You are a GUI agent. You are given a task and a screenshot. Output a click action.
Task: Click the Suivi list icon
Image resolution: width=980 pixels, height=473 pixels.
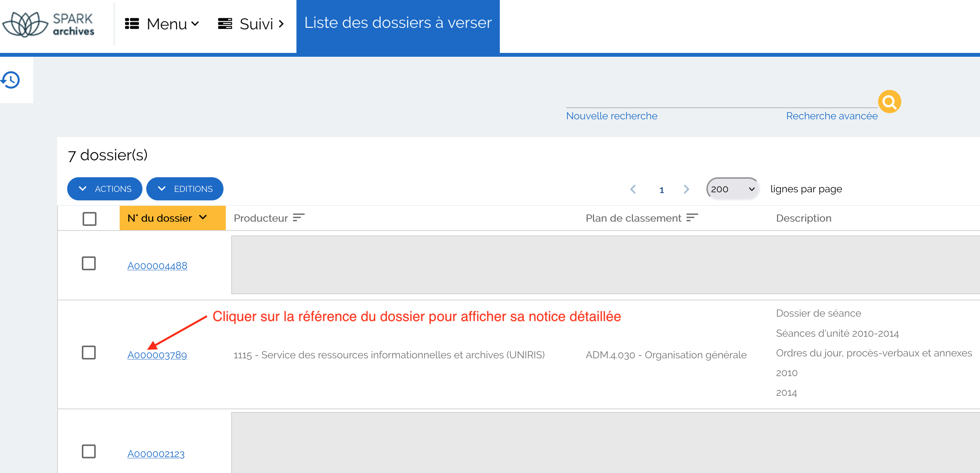click(x=225, y=24)
